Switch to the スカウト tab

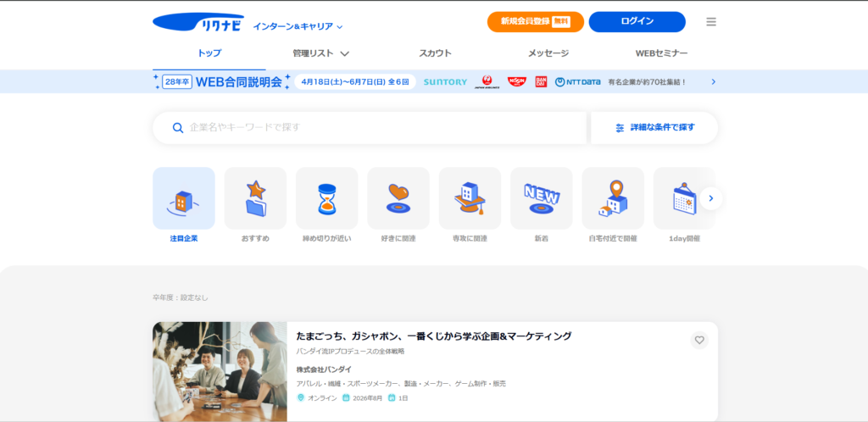pyautogui.click(x=435, y=53)
